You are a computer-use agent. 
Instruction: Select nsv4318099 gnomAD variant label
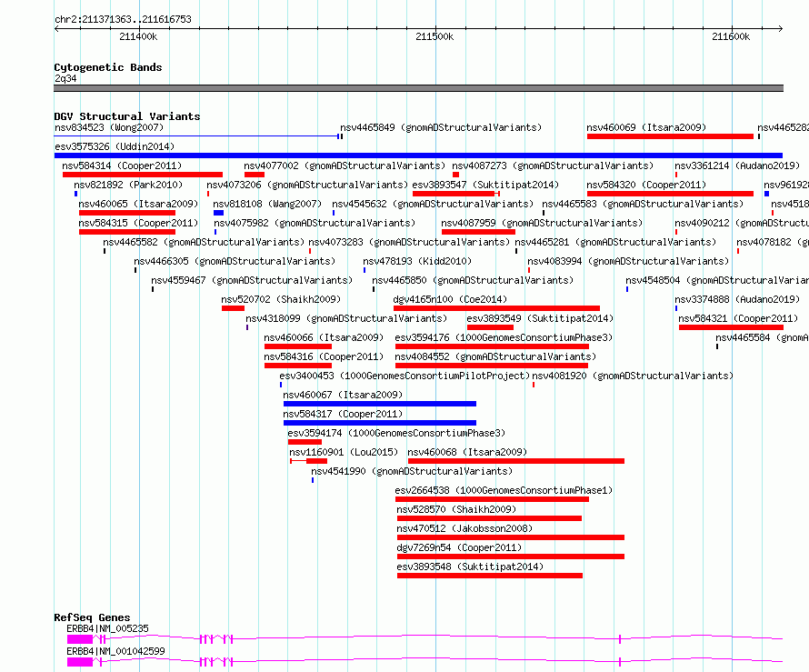pos(346,318)
